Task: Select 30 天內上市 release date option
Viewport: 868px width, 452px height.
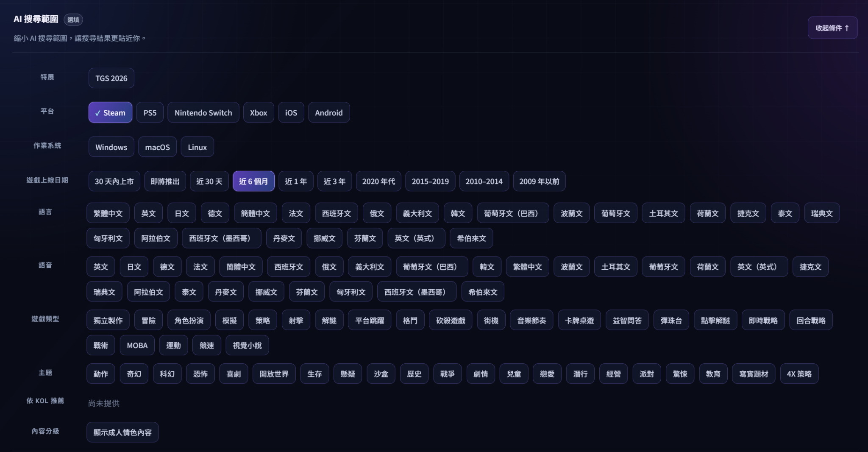Action: point(114,181)
